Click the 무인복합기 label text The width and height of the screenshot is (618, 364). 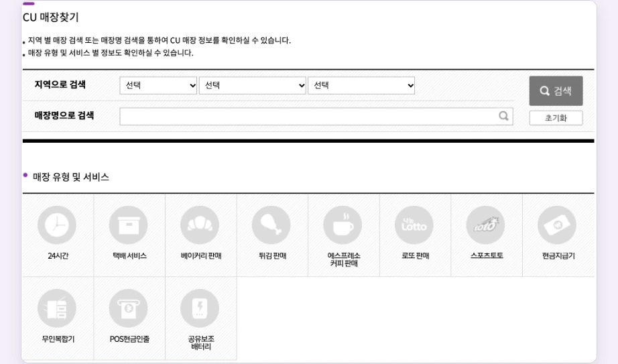[x=58, y=339]
